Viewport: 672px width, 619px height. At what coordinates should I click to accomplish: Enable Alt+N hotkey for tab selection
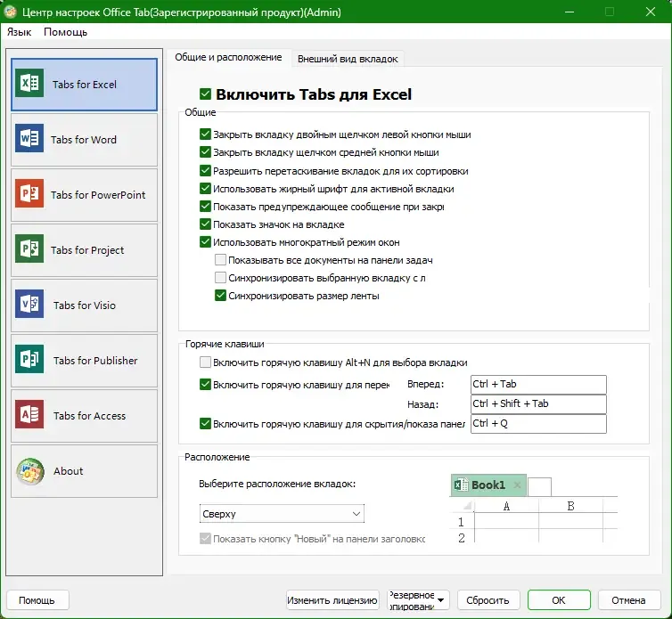pyautogui.click(x=205, y=362)
